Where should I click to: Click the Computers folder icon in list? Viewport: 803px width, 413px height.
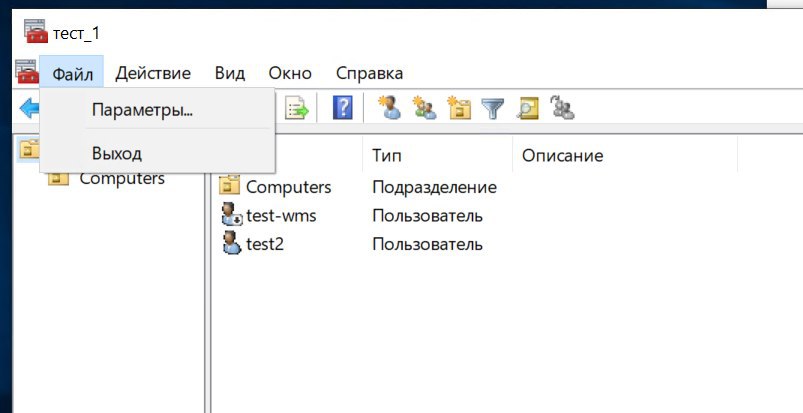click(x=229, y=187)
